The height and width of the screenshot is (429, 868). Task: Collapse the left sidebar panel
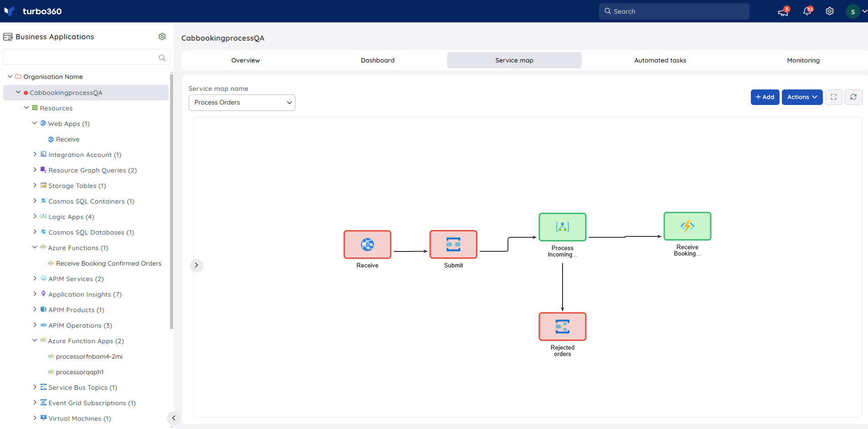coord(174,418)
